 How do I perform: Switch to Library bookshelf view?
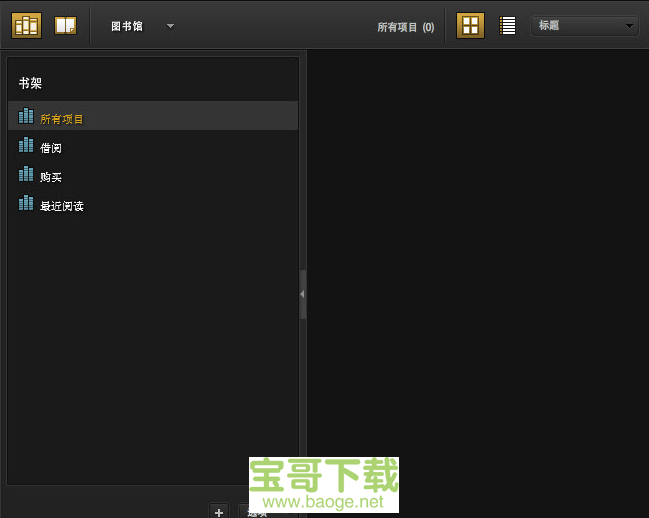point(26,25)
